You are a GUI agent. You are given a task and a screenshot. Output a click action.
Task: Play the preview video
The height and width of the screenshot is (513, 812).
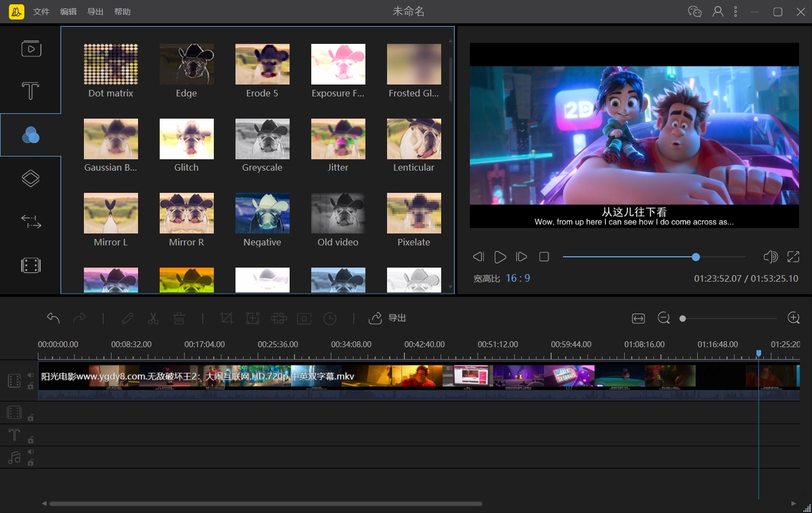[x=500, y=257]
